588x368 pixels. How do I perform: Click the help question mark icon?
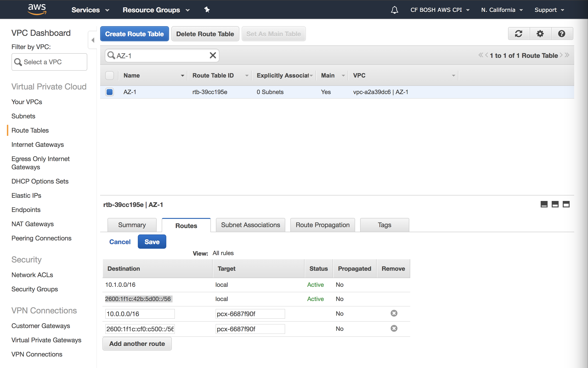[562, 33]
